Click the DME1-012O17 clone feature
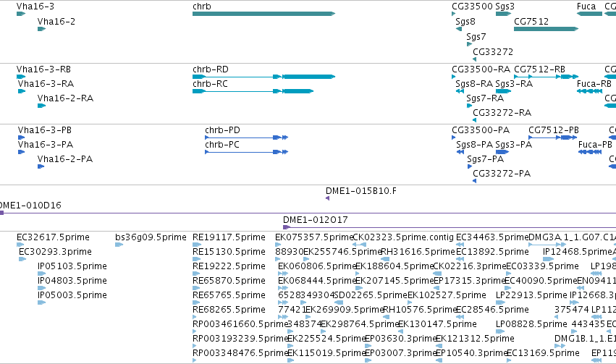 [x=450, y=227]
